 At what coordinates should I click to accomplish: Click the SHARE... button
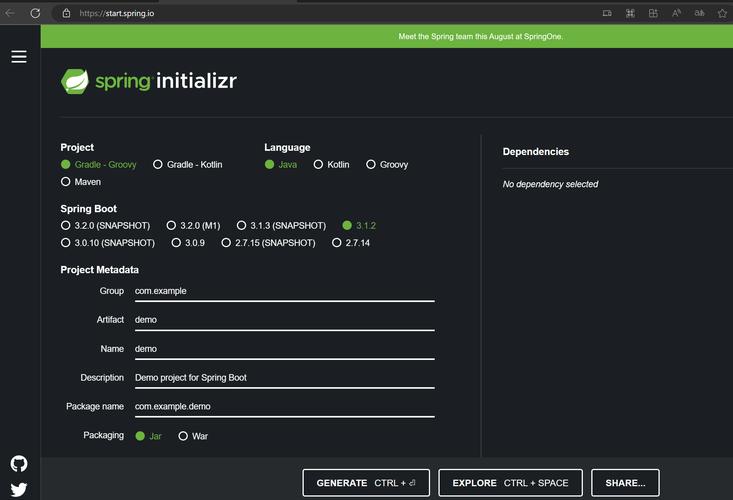[625, 483]
